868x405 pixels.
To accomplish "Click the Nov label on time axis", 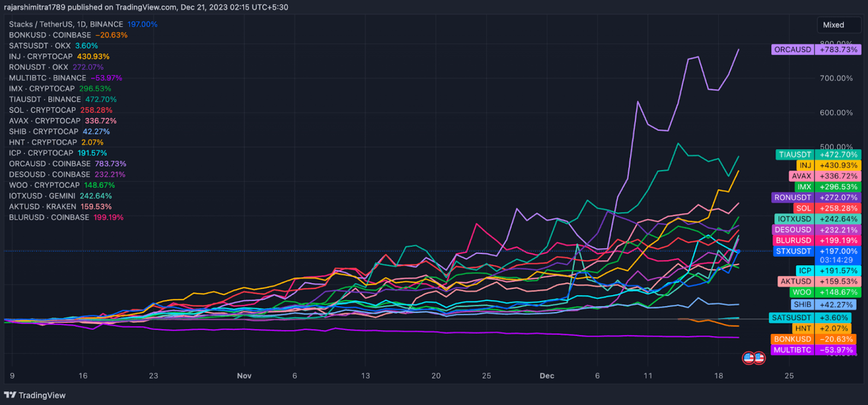I will pyautogui.click(x=244, y=376).
